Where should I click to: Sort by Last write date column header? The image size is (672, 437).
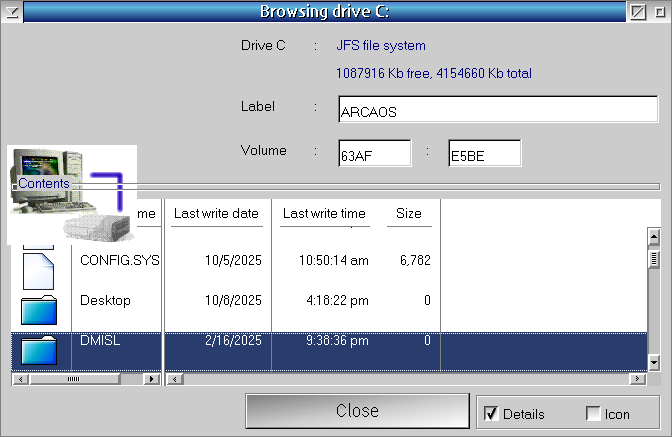[216, 214]
